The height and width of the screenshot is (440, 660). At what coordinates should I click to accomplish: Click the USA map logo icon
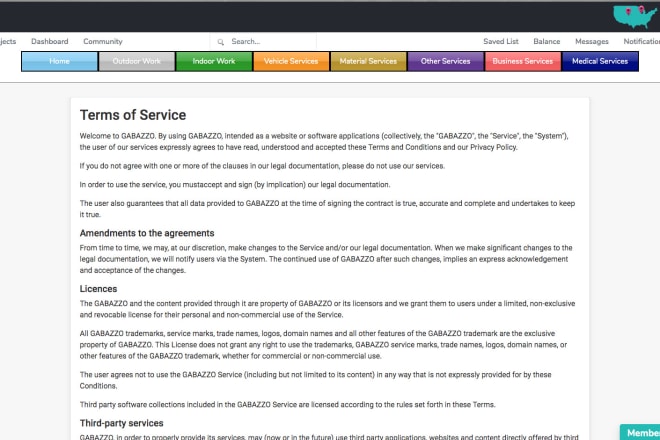(x=635, y=17)
